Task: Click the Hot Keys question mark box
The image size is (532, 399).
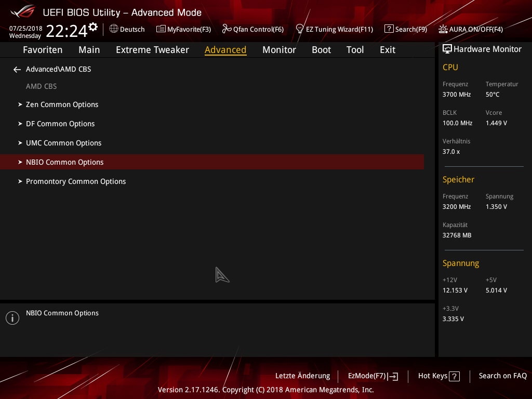Action: coord(454,376)
